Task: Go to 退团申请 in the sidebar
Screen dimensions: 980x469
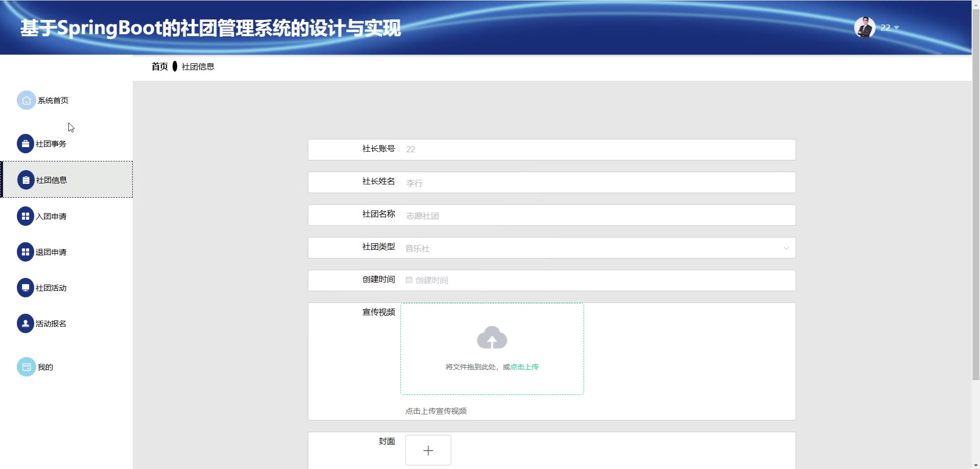Action: tap(66, 252)
